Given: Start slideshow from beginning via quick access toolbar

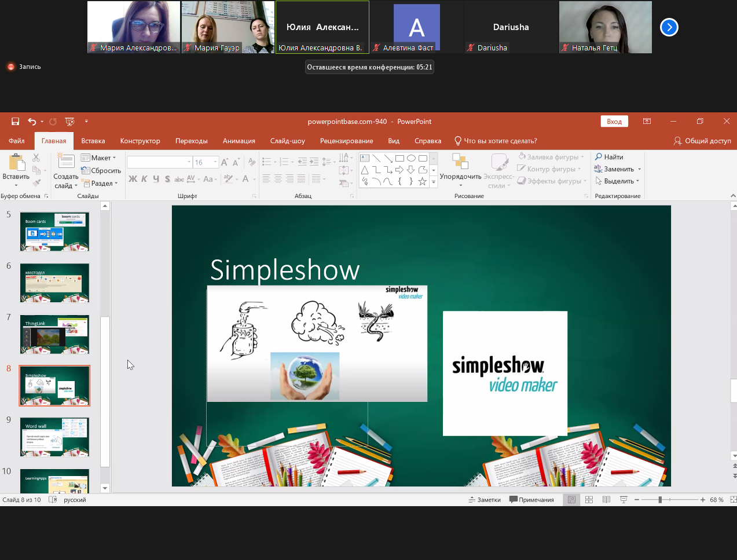Looking at the screenshot, I should [70, 122].
